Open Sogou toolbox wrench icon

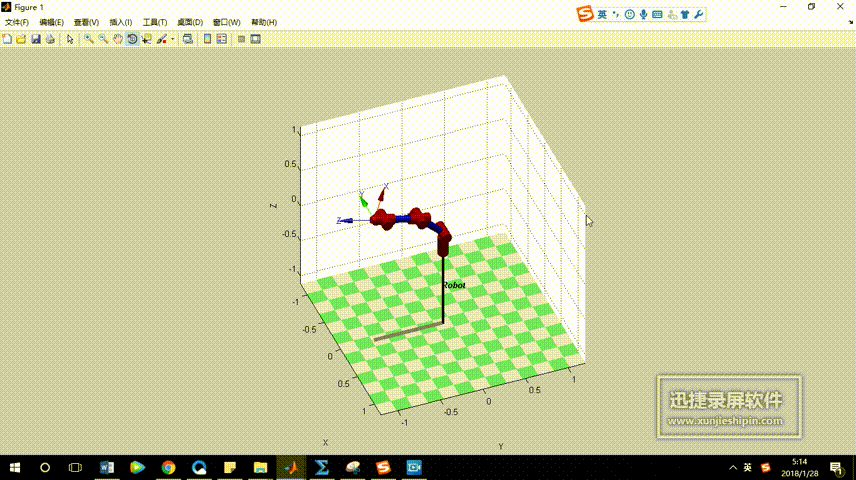tap(699, 15)
